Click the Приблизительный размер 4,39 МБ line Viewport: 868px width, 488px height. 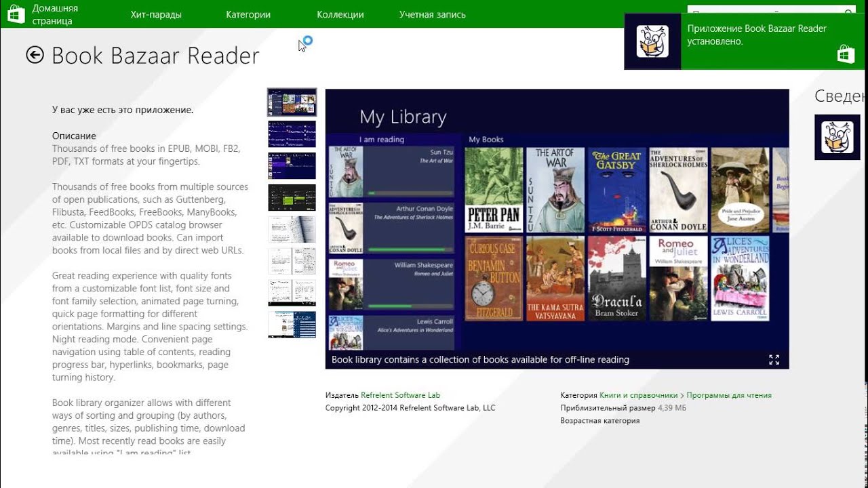[623, 408]
